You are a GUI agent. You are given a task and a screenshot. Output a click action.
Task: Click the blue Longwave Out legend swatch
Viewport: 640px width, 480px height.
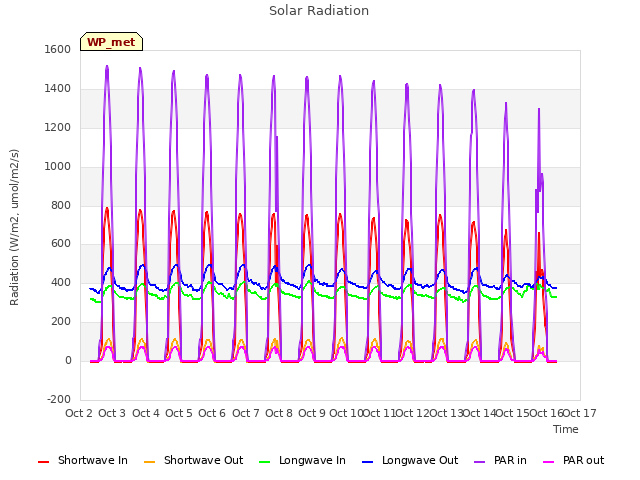[367, 462]
